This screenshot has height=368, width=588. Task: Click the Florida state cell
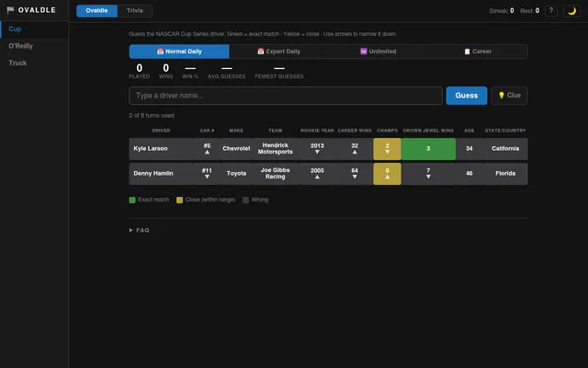point(505,174)
